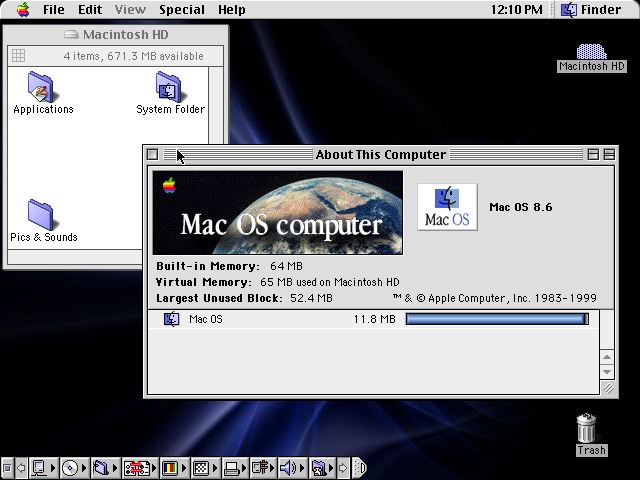Select the Pics & Sounds folder
640x480 pixels.
41,215
